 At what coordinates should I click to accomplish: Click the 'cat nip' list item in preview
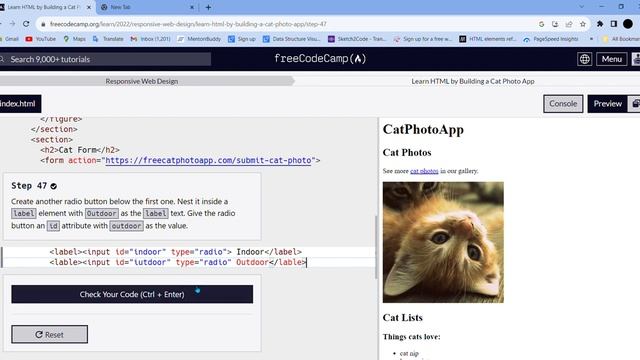(409, 353)
